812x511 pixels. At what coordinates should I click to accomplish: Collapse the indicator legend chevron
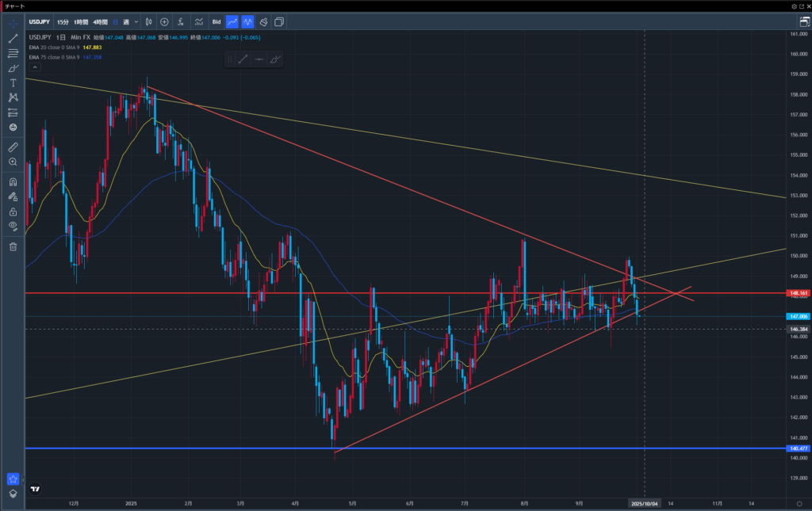[35, 67]
